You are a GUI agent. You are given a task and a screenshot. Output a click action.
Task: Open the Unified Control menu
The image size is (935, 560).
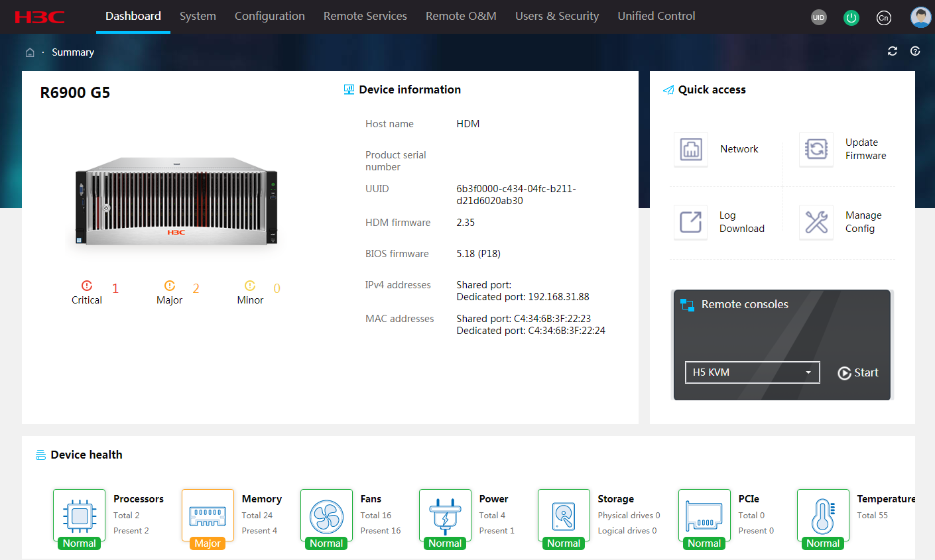656,17
